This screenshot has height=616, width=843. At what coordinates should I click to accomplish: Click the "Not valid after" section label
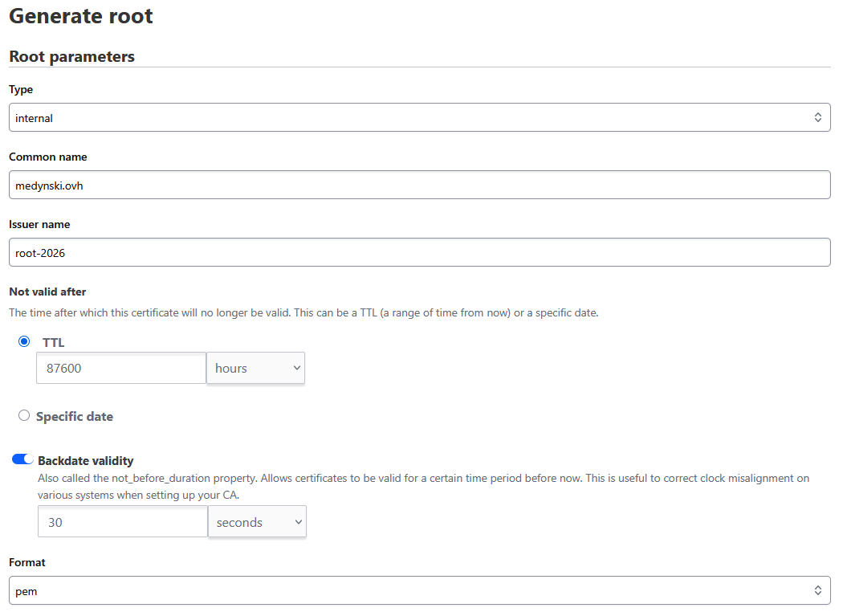coord(47,292)
